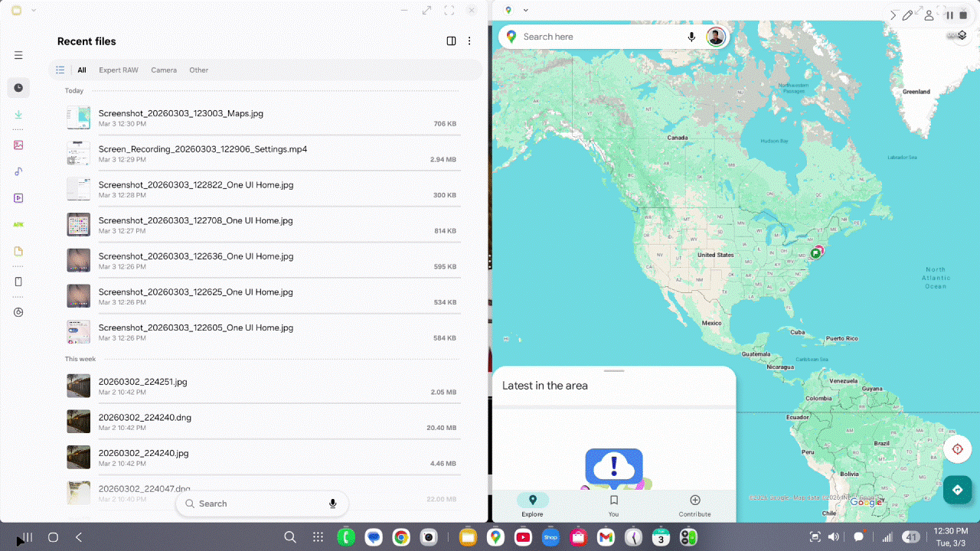This screenshot has height=551, width=980.
Task: Open the Videos category in the sidebar
Action: (18, 197)
